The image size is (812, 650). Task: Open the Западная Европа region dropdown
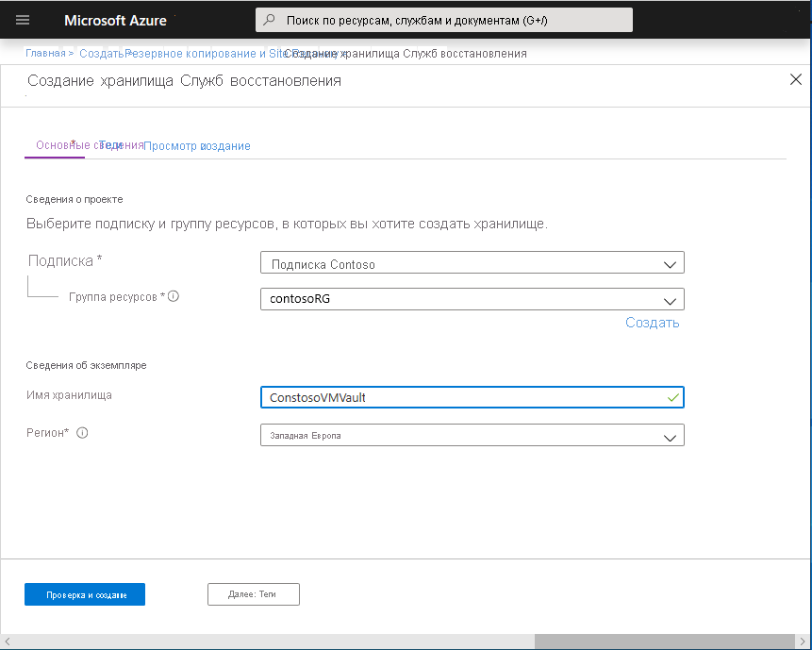(472, 435)
